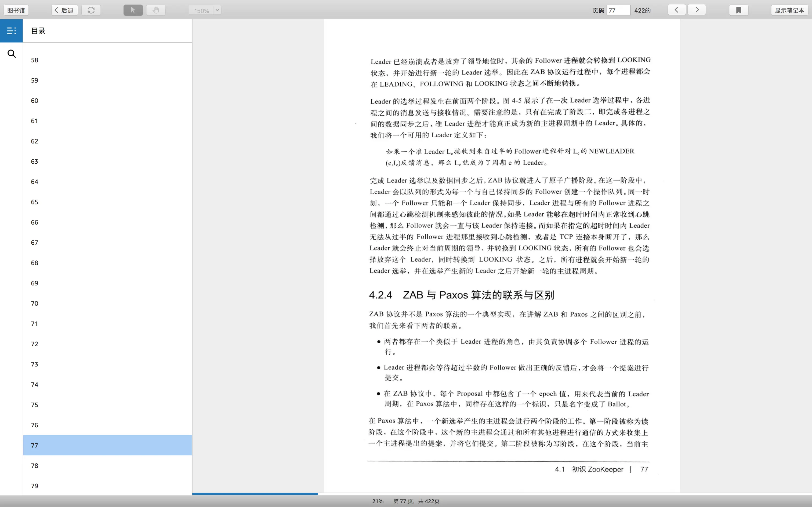Click the 150% zoom level field
The image size is (812, 507).
(x=201, y=10)
